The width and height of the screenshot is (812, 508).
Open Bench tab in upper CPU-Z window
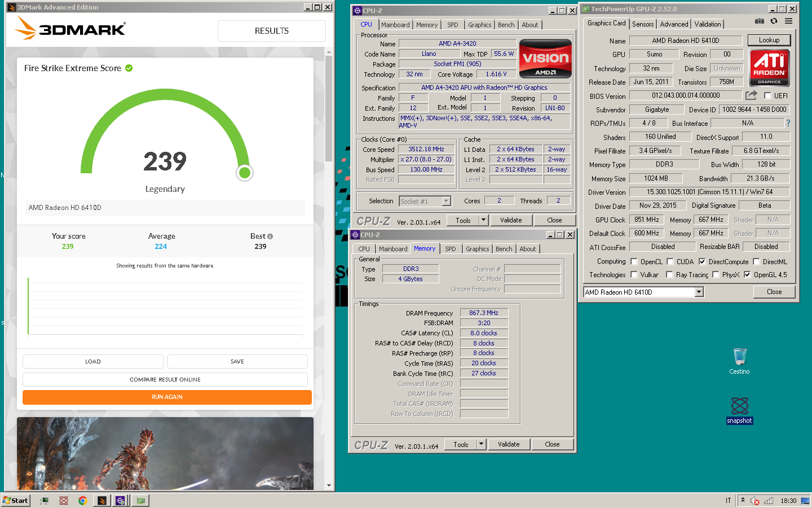[x=506, y=25]
